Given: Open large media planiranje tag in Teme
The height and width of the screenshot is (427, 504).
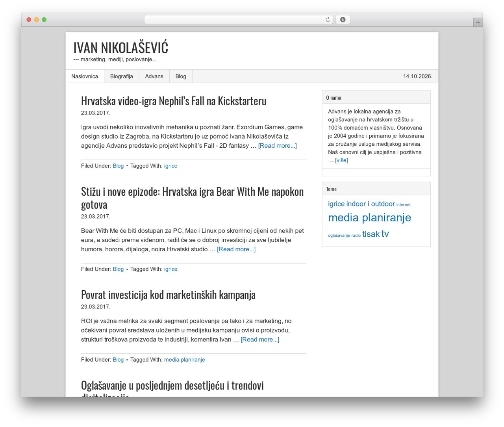Looking at the screenshot, I should point(369,217).
